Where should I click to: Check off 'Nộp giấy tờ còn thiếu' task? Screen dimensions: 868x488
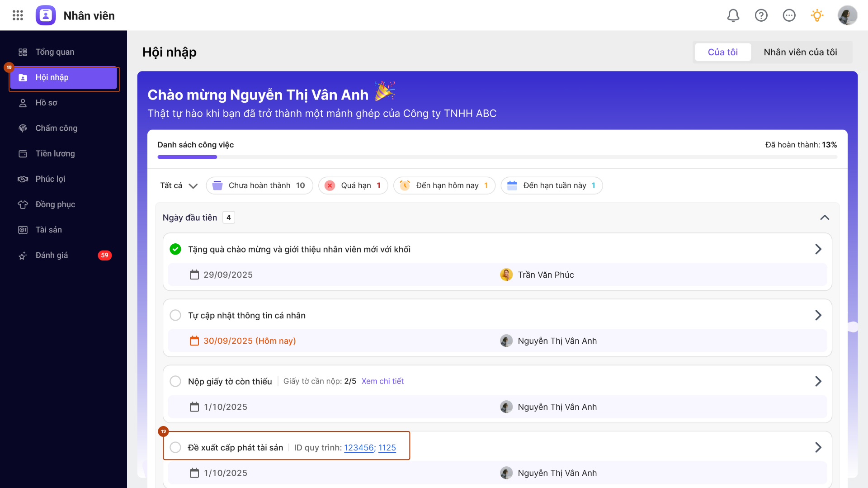point(175,381)
